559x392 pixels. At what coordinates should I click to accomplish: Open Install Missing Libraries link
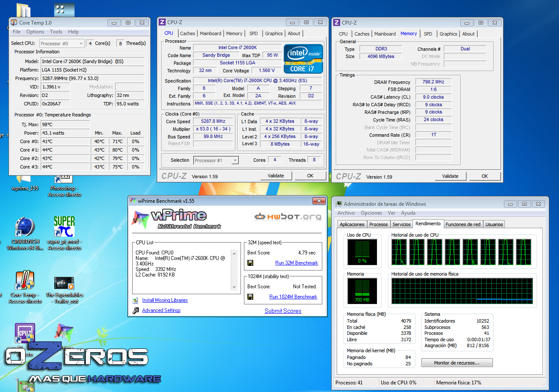tap(165, 300)
